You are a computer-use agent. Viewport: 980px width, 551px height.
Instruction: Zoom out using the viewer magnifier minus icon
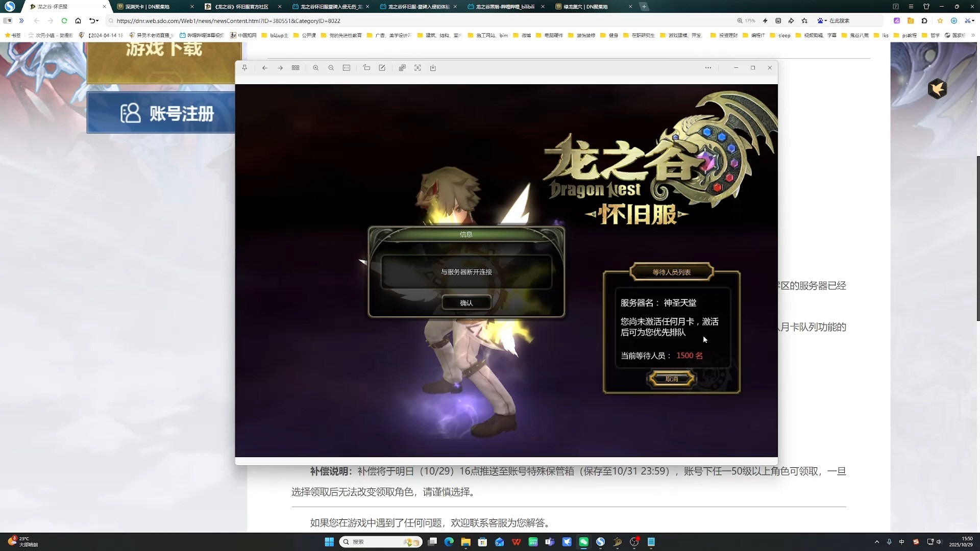point(331,68)
